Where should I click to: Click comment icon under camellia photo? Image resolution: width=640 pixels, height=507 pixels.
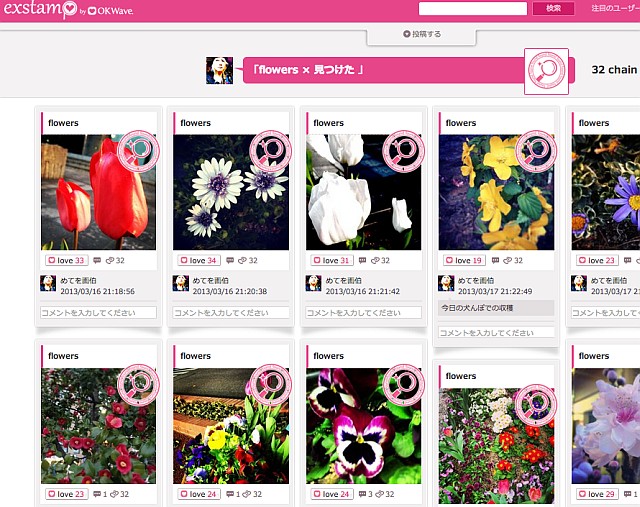[97, 494]
